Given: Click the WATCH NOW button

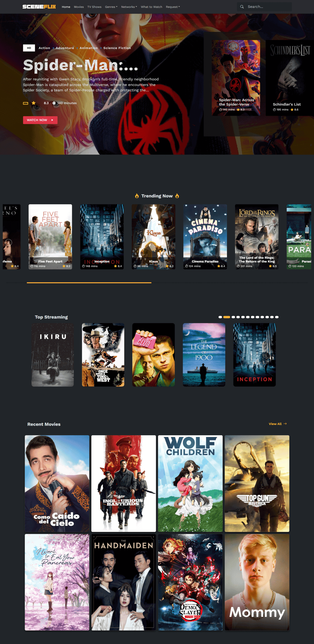Looking at the screenshot, I should [x=40, y=120].
